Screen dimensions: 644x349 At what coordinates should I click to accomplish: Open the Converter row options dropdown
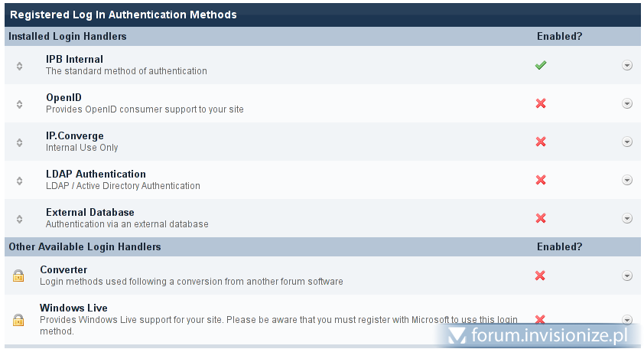627,276
